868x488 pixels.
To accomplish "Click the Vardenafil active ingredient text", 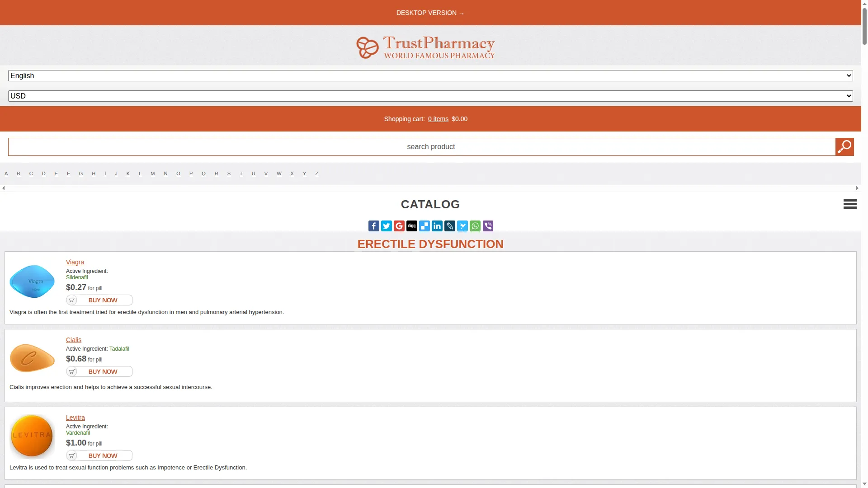I will tap(78, 433).
